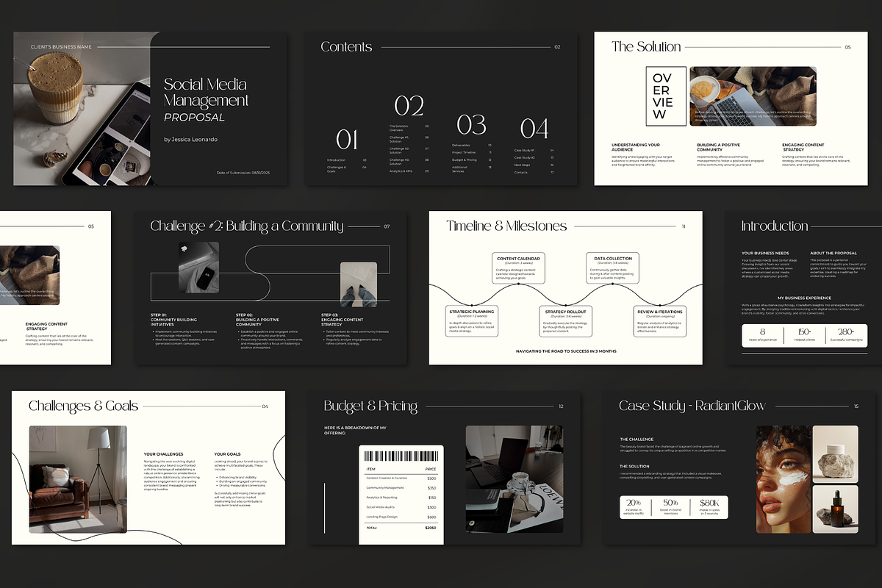
Task: Click the large 02 section number in Contents
Action: tap(409, 106)
